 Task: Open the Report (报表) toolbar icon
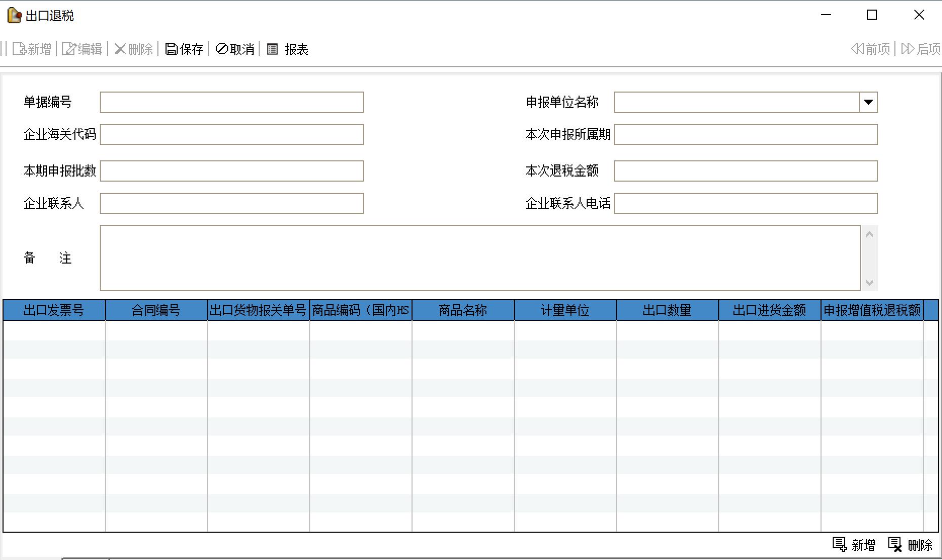click(272, 49)
